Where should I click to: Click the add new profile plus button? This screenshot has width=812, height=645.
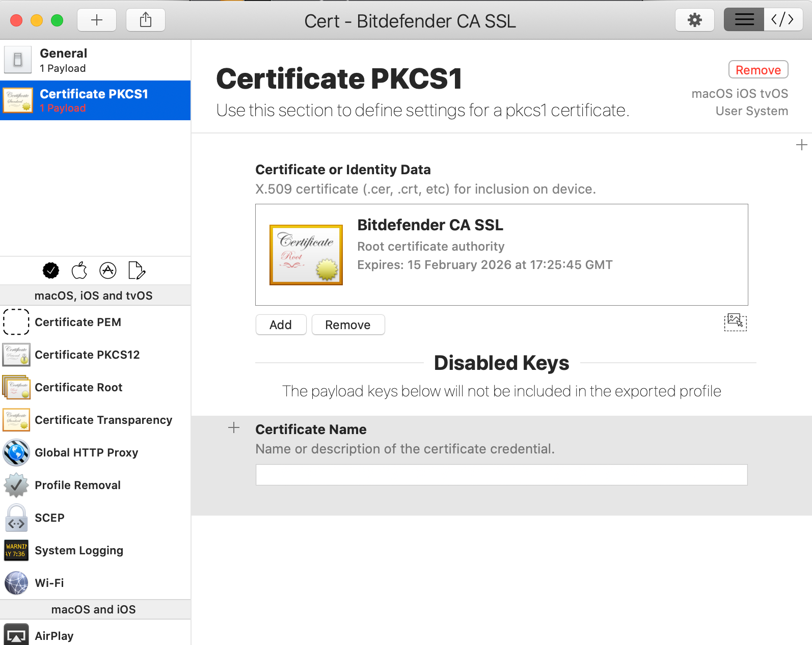[x=97, y=20]
